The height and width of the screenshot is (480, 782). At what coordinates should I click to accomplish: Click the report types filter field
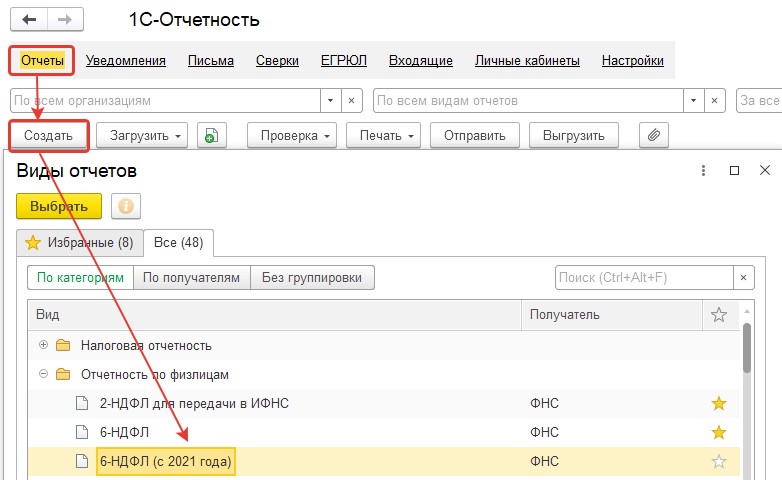coord(528,101)
